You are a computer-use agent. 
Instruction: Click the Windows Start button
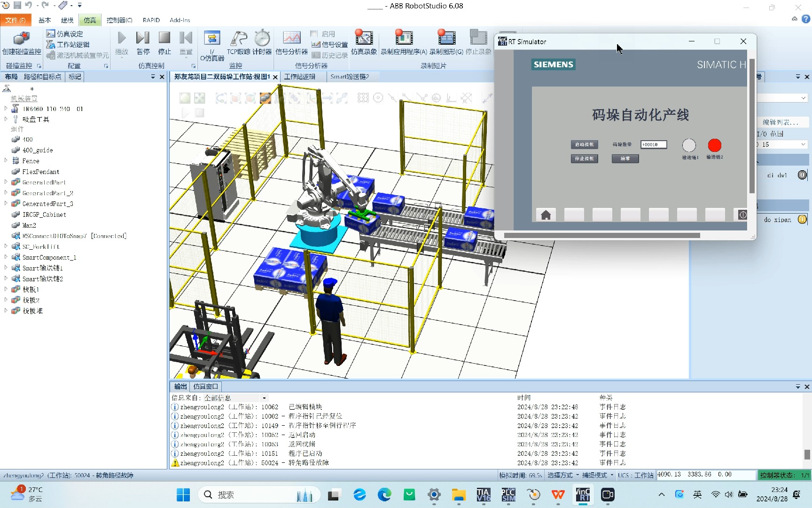click(183, 495)
